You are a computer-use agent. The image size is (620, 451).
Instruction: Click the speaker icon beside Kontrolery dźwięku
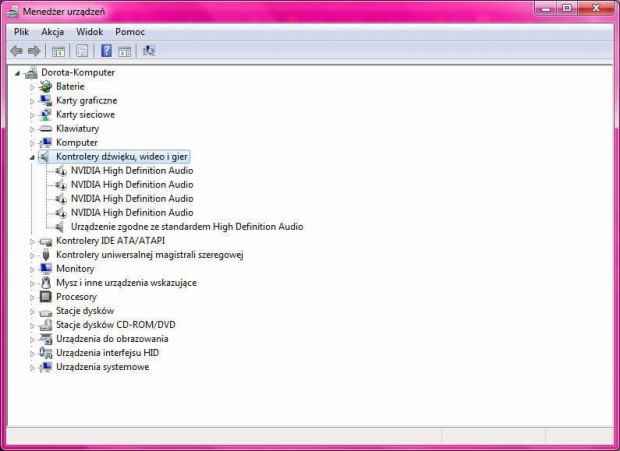[x=45, y=157]
